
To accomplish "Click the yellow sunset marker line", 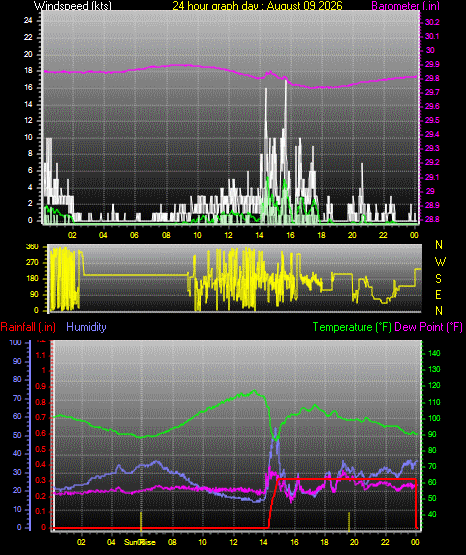I will pyautogui.click(x=349, y=522).
